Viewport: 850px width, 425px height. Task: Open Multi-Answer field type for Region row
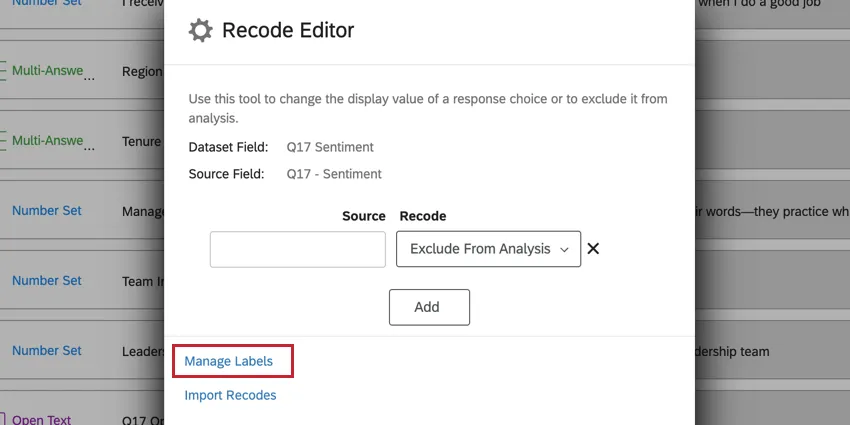(x=47, y=71)
